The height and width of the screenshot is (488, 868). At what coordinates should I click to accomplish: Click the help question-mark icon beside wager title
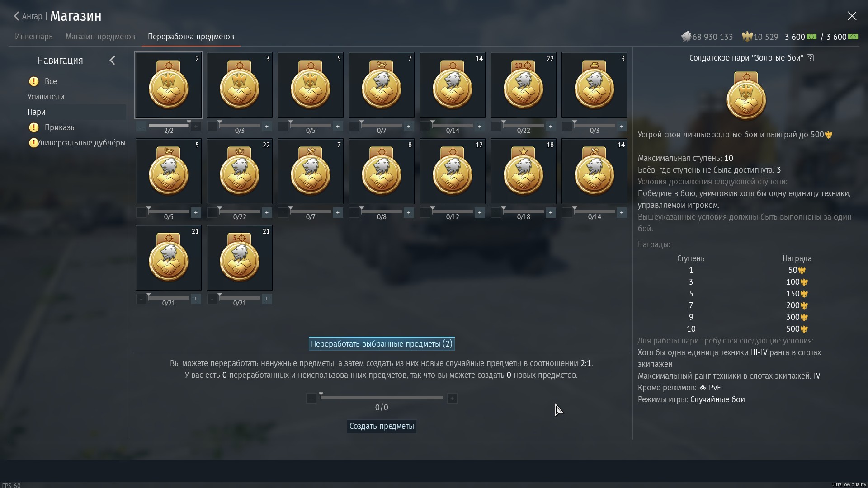(x=810, y=58)
